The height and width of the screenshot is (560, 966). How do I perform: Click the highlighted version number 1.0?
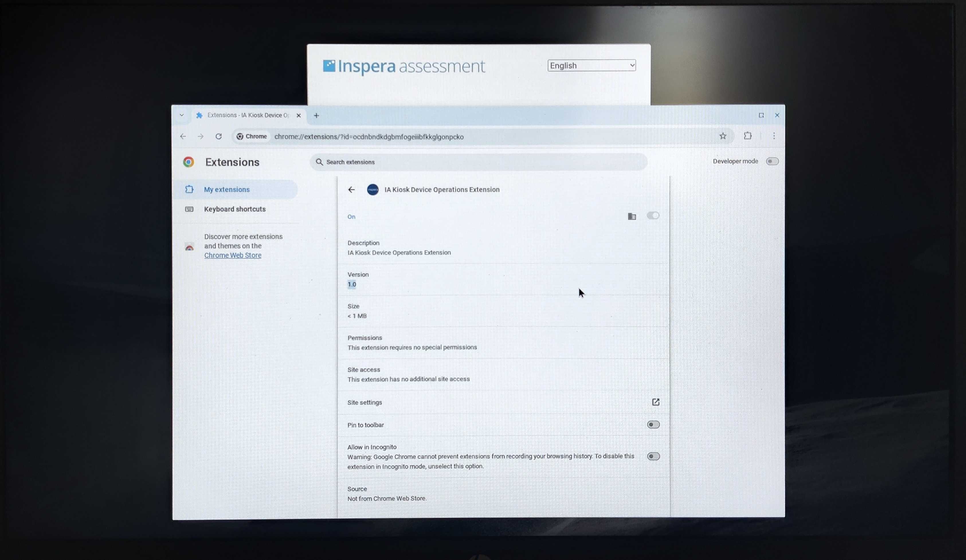[x=352, y=284]
